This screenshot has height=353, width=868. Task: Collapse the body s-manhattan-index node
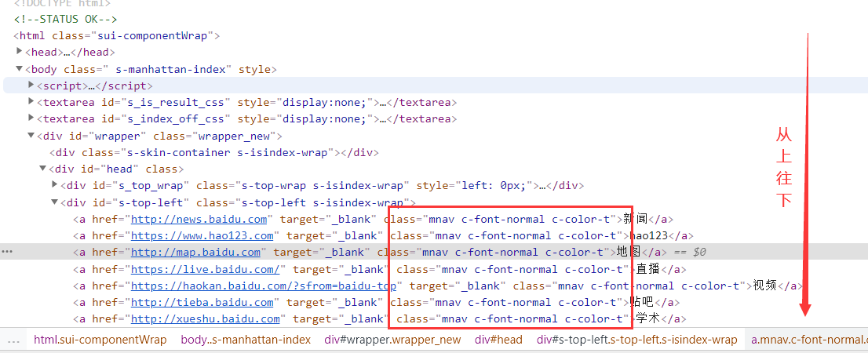(x=20, y=69)
